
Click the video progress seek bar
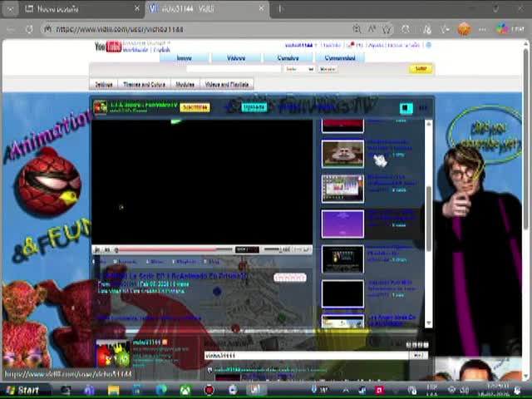point(175,249)
